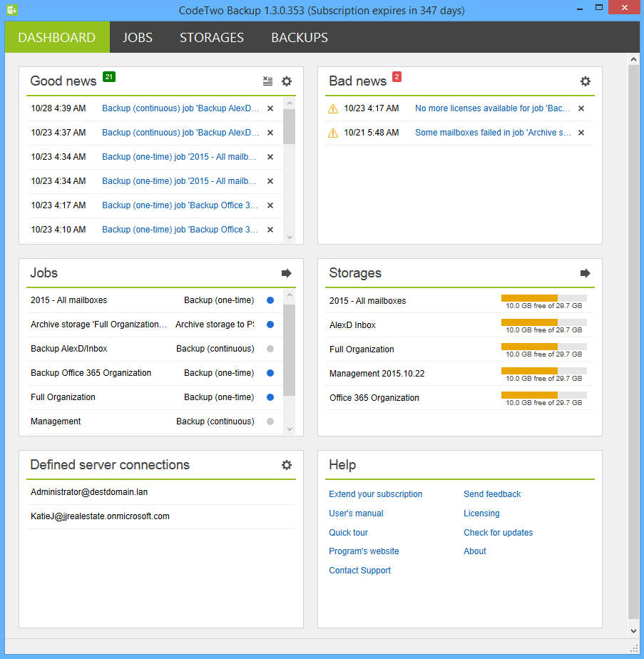Click status dot of Full Organization job
The width and height of the screenshot is (644, 659).
pos(270,397)
